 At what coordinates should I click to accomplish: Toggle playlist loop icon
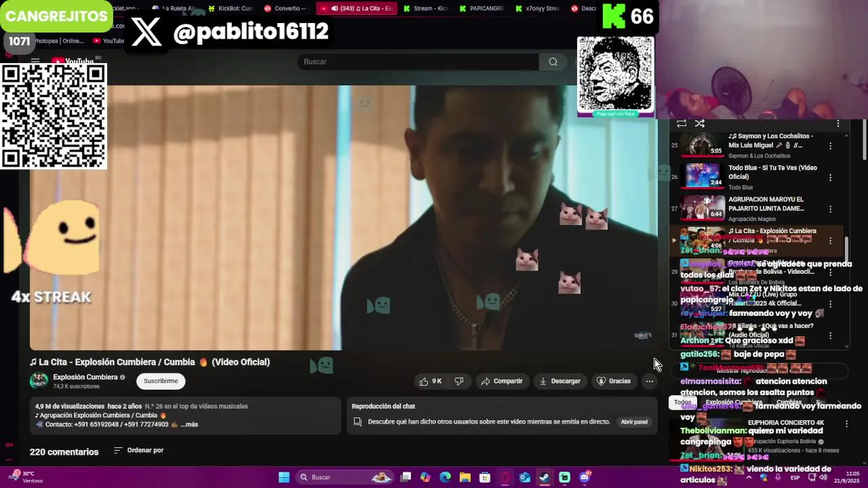[x=682, y=123]
